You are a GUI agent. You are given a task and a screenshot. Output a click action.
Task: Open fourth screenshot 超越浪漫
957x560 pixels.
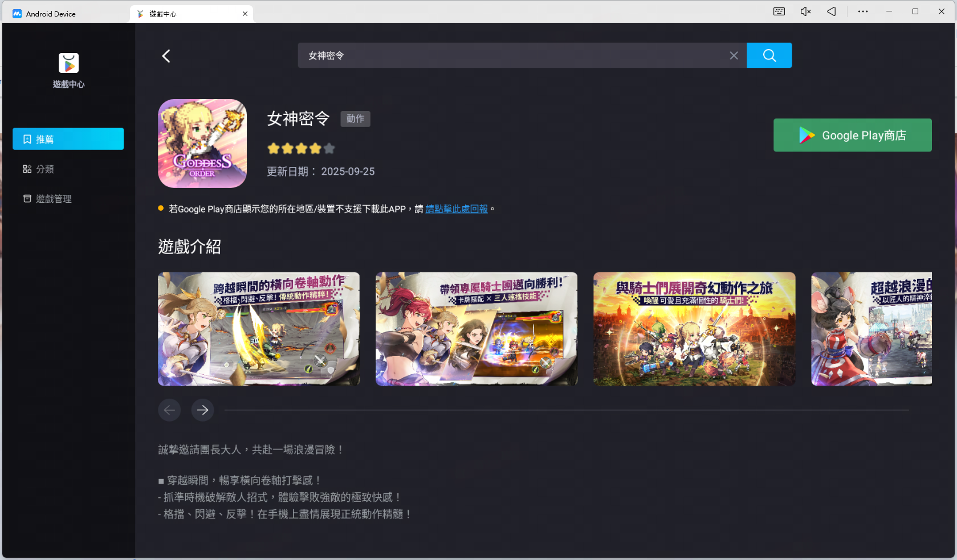pyautogui.click(x=872, y=329)
